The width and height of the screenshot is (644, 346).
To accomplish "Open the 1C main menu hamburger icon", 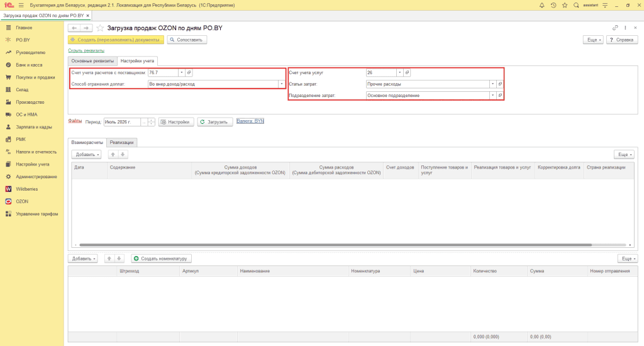I will click(21, 5).
